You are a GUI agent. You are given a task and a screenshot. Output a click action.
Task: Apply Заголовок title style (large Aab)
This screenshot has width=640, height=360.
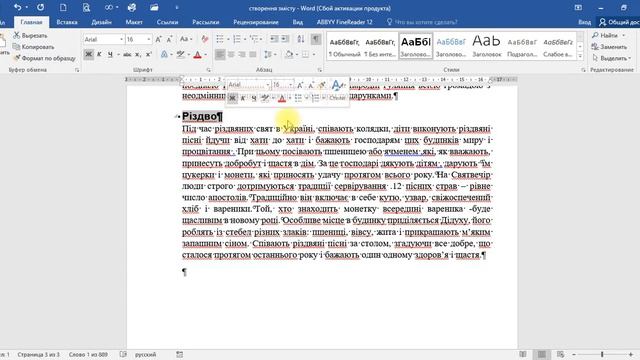(487, 46)
